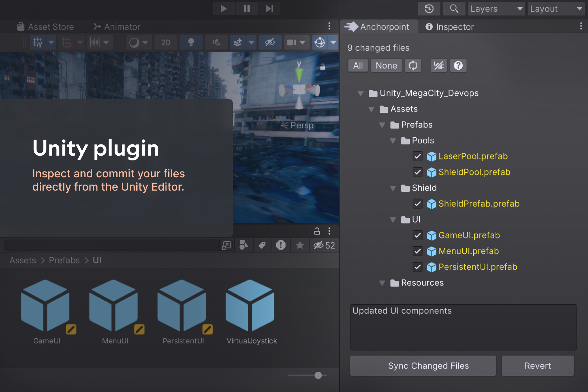
Task: Uncheck LaserPool.prefab checkbox
Action: 417,156
